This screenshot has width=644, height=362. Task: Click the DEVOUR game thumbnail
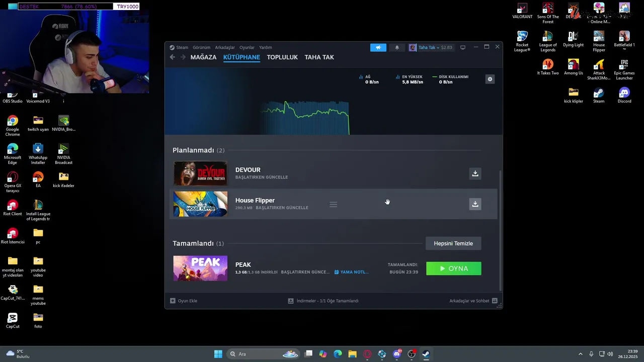[200, 173]
